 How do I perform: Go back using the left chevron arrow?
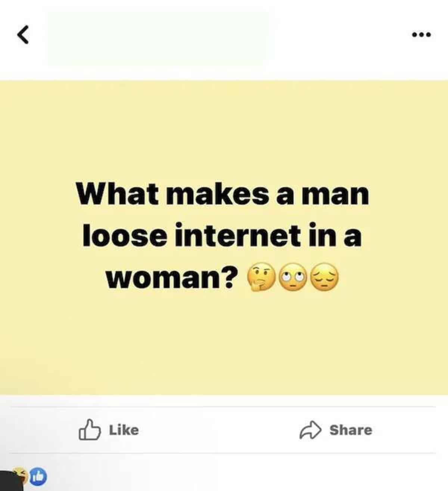coord(23,36)
